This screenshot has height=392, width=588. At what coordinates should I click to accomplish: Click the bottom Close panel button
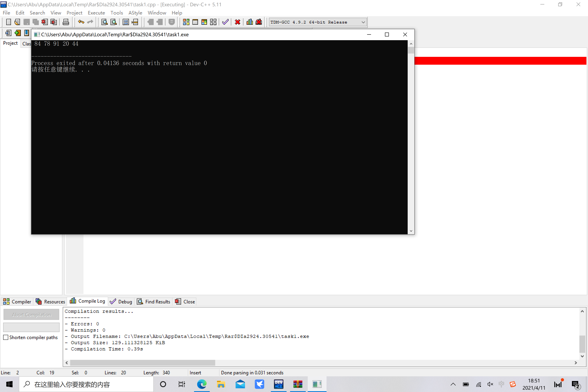185,301
